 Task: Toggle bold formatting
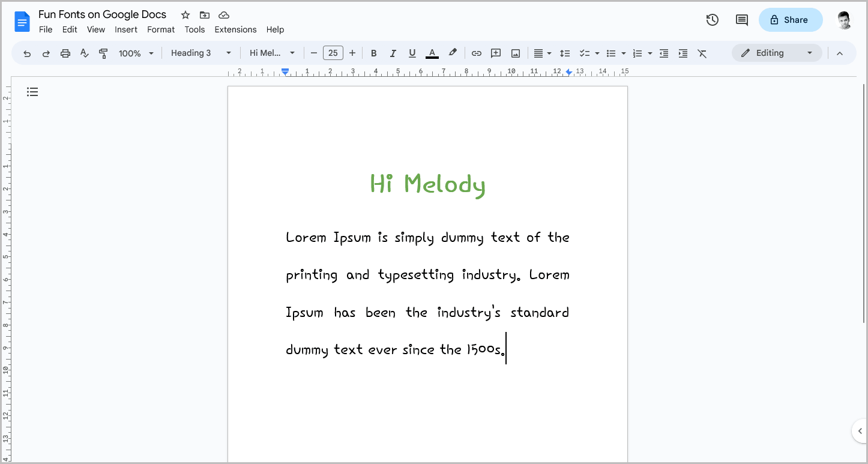(373, 53)
